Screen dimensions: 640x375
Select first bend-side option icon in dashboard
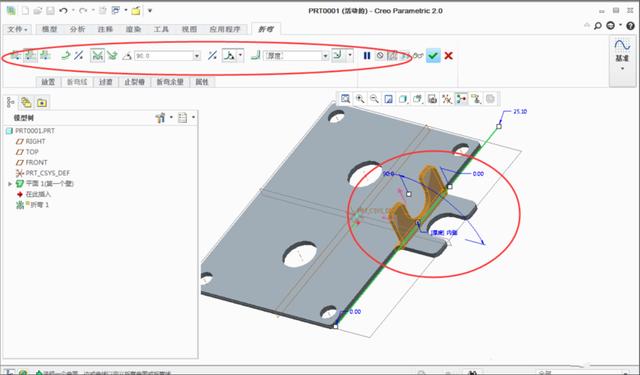(x=15, y=55)
